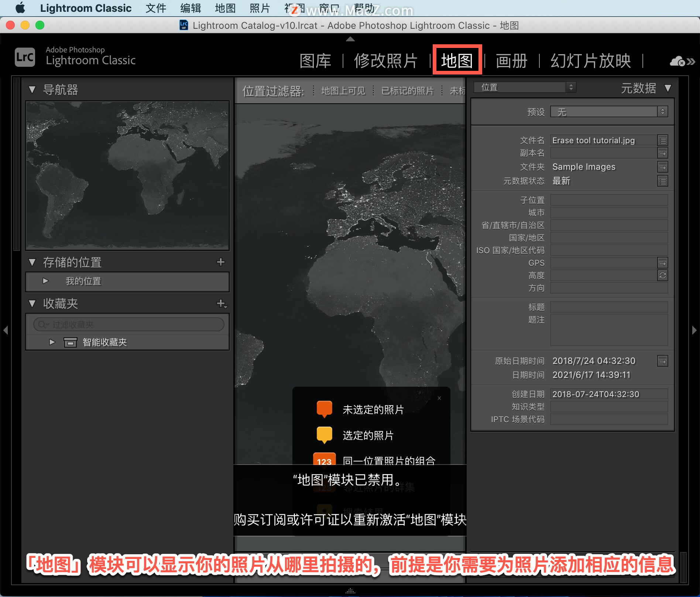This screenshot has height=597, width=700.
Task: Click the 题注 text area
Action: (x=609, y=330)
